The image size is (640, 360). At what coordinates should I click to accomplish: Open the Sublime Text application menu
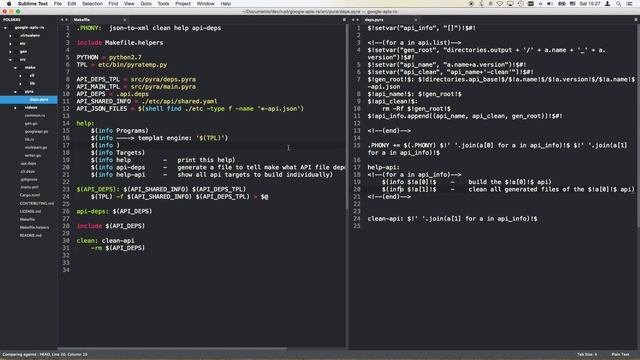click(33, 4)
